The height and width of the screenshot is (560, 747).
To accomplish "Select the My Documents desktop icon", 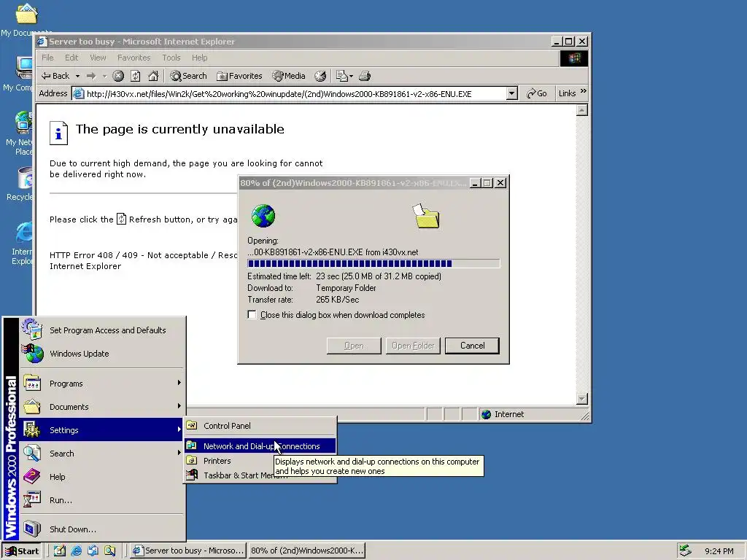I will [x=26, y=20].
